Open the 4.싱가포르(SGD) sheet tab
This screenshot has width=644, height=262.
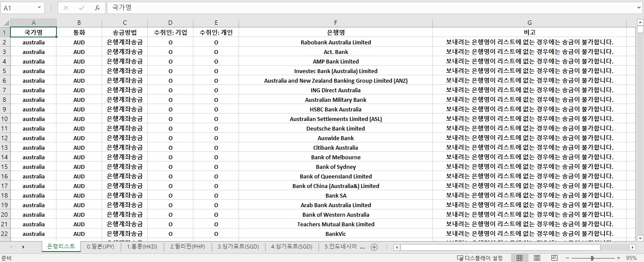point(292,246)
